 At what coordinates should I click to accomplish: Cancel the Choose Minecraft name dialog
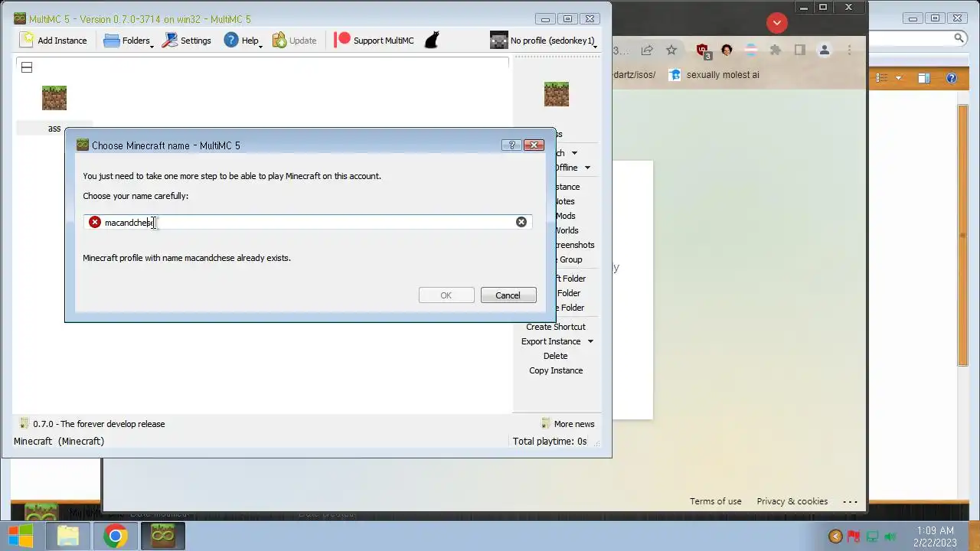tap(508, 295)
